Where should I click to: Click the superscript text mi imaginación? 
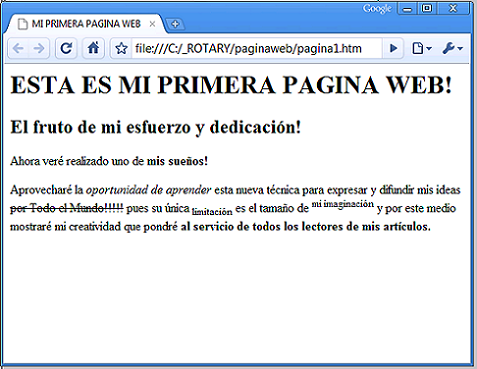343,204
